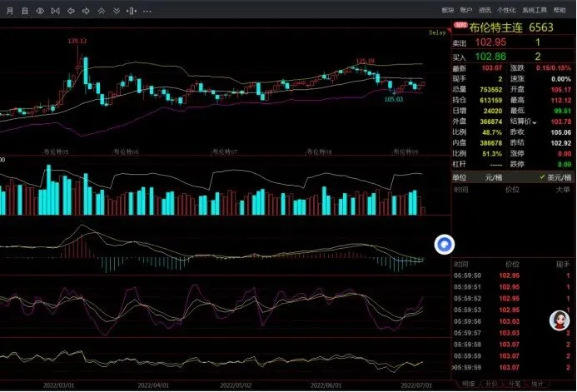Click the chart low label 105.03

click(x=394, y=99)
